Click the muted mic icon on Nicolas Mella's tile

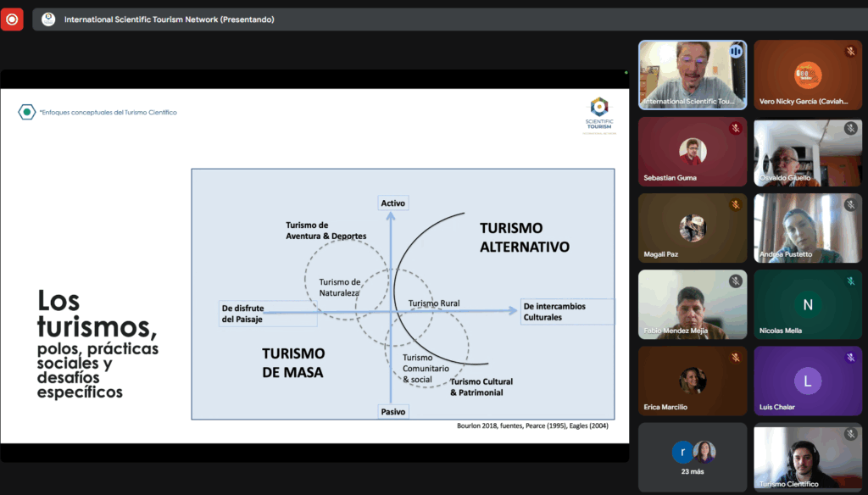(x=850, y=281)
